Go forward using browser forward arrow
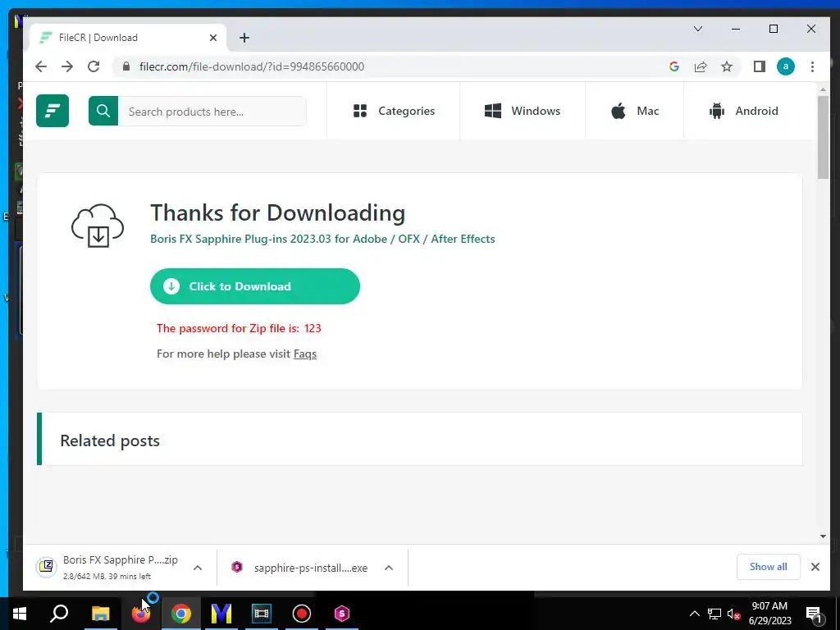Screen dimensions: 840x630 [x=67, y=66]
